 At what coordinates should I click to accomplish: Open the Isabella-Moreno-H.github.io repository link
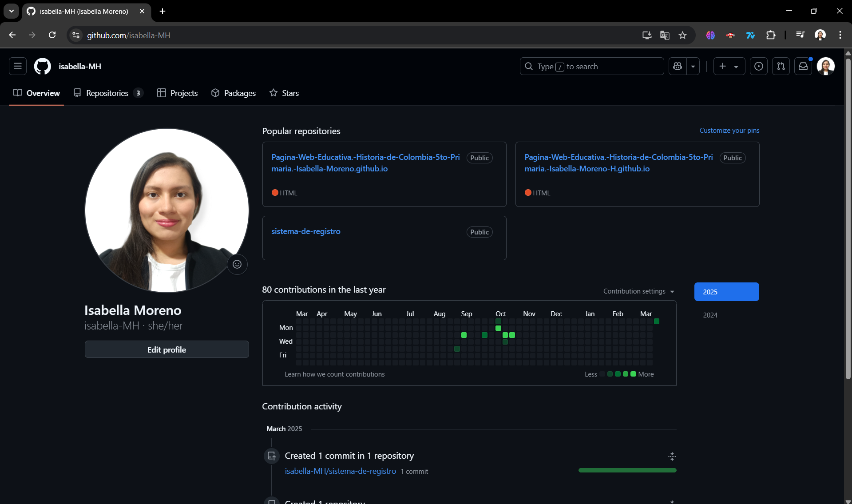618,163
